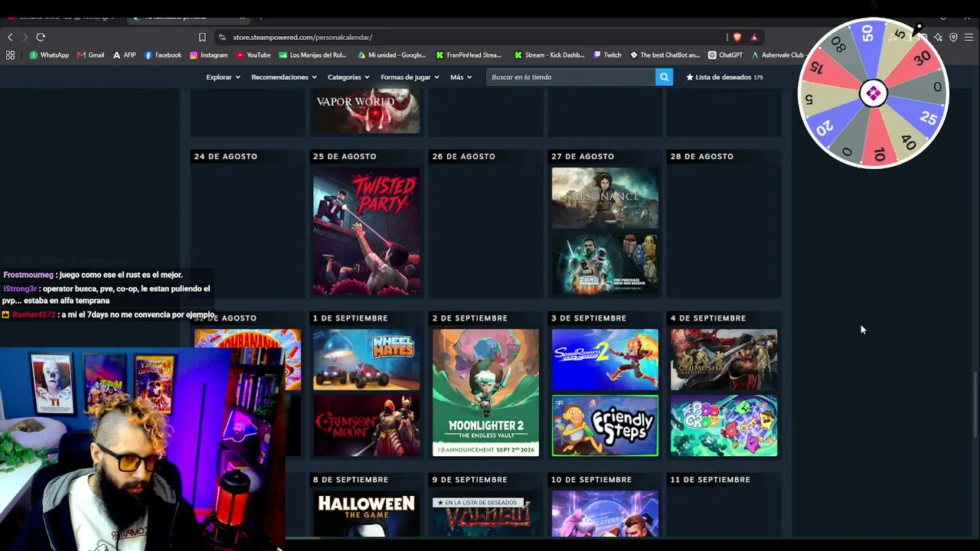Open the FranPinHead Stream bookmark

[469, 55]
